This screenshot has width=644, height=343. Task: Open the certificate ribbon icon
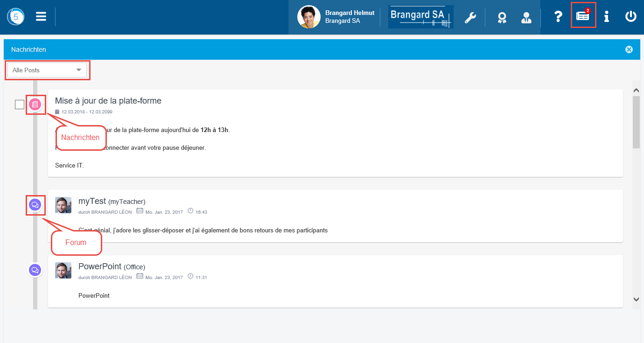pos(502,17)
